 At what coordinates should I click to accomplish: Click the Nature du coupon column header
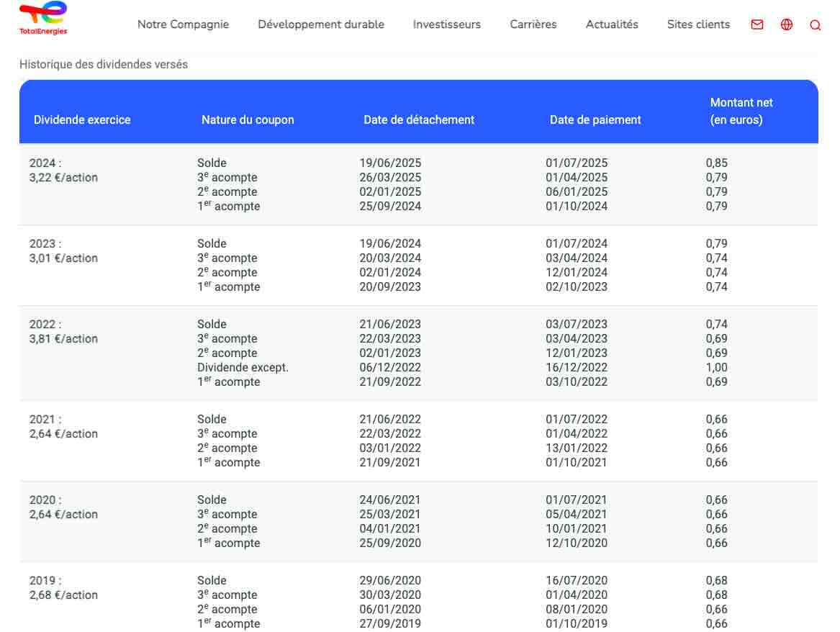click(x=248, y=120)
